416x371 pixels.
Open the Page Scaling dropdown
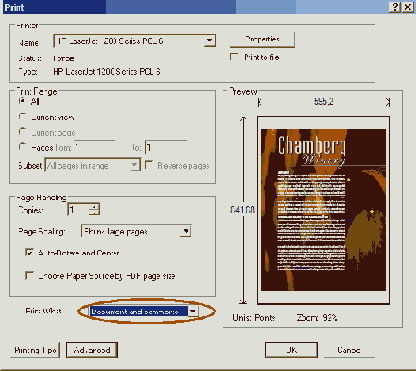[x=186, y=231]
